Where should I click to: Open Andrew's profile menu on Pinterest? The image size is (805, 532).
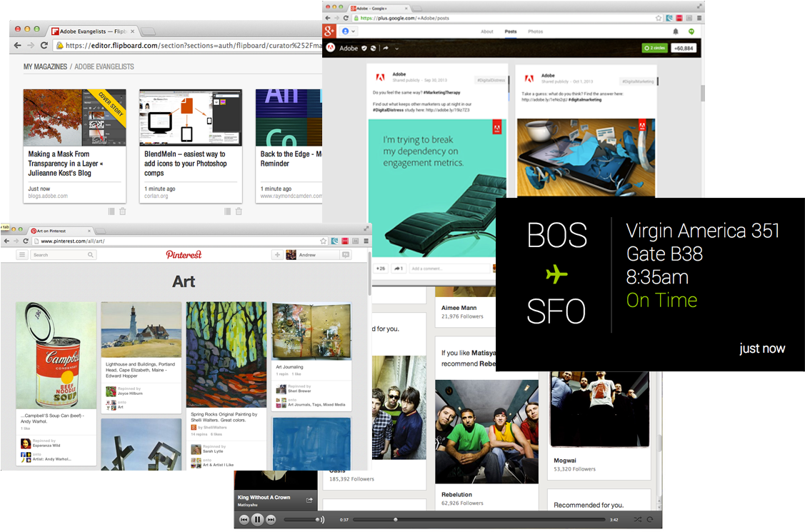point(311,254)
